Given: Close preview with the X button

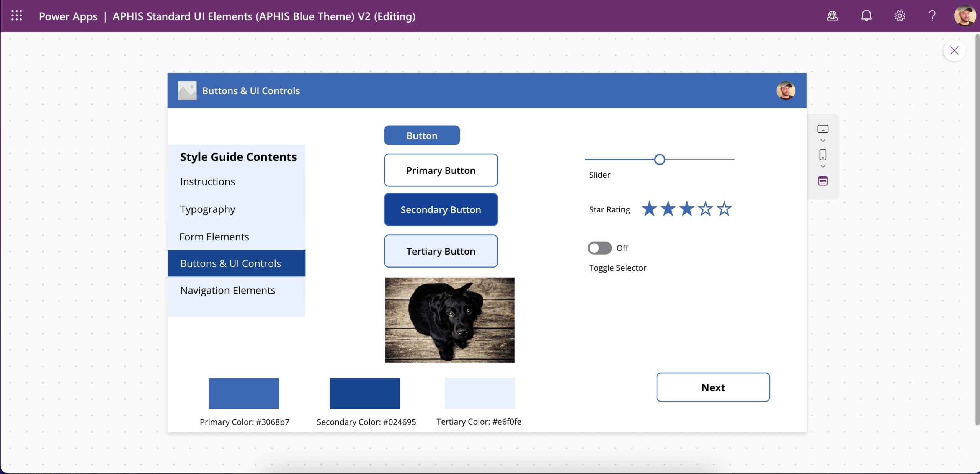Looking at the screenshot, I should 954,51.
